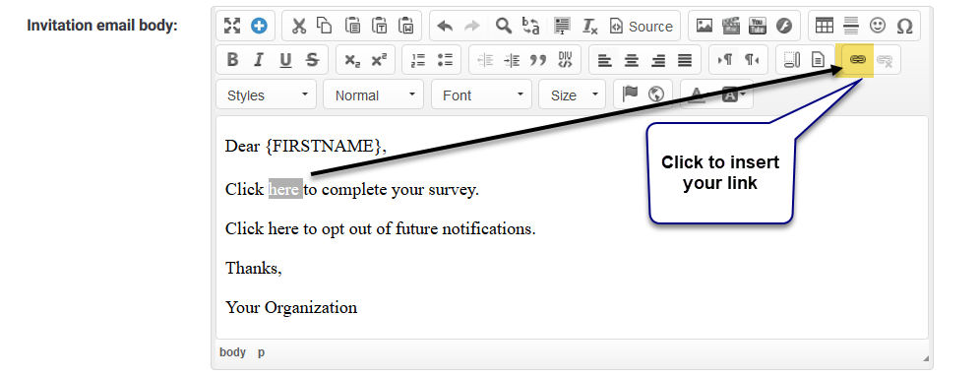
Task: Toggle bulleted list
Action: click(445, 60)
